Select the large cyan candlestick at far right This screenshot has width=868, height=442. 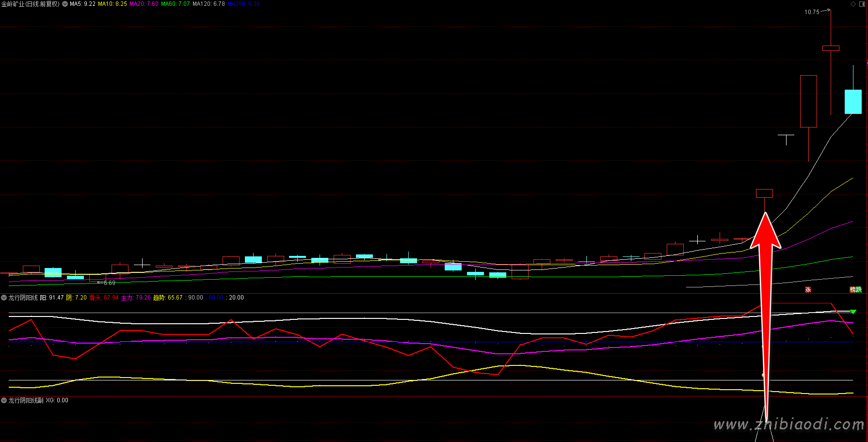[853, 102]
